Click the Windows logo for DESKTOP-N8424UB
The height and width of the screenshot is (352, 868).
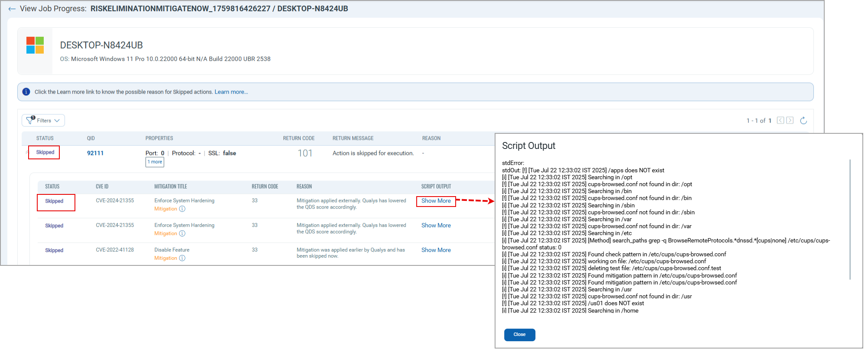35,45
